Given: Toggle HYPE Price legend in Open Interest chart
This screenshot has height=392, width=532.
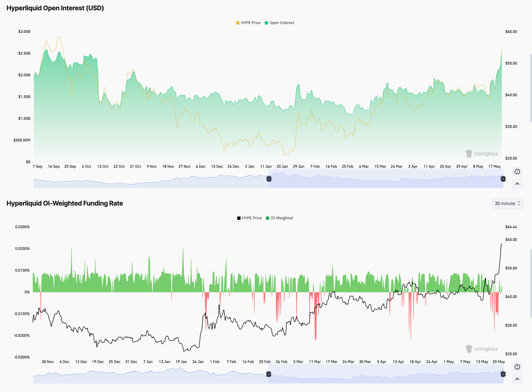Looking at the screenshot, I should (x=248, y=23).
